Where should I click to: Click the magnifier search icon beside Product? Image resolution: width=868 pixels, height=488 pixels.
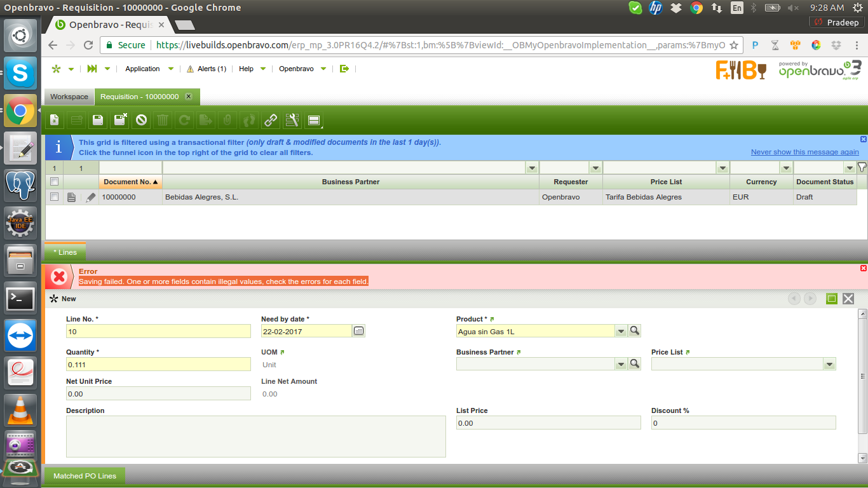pos(634,331)
